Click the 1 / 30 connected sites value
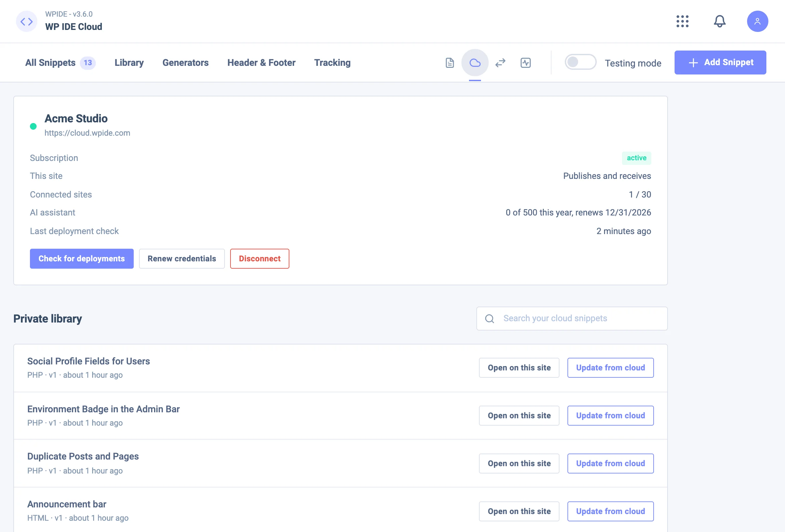Screen dimensions: 785x532 pos(640,195)
